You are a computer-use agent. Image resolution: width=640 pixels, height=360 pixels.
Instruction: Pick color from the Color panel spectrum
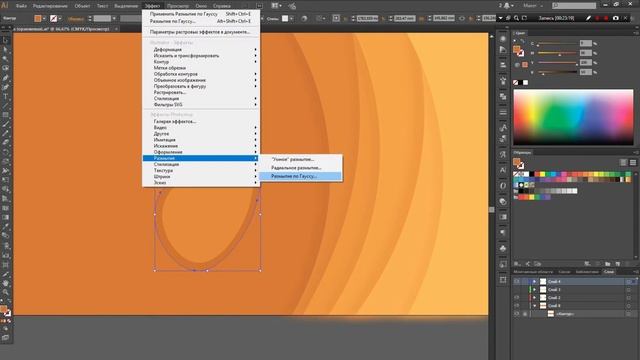tap(573, 117)
